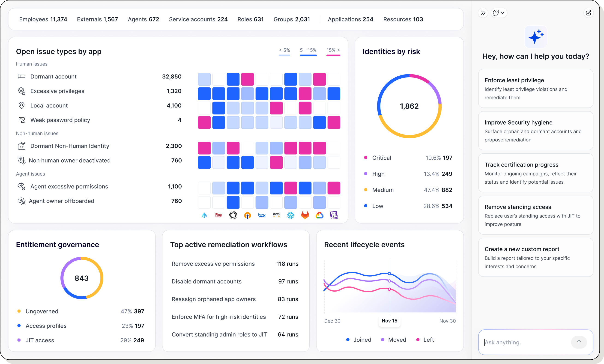
Task: Open a new chat with the compose icon
Action: click(x=589, y=13)
